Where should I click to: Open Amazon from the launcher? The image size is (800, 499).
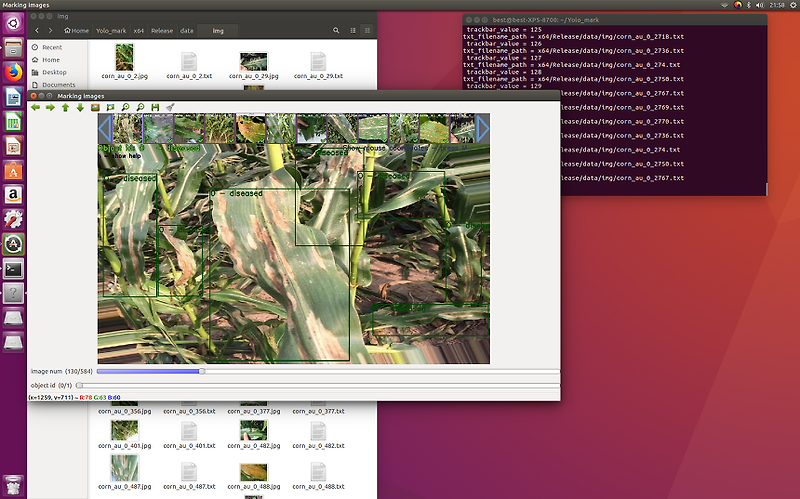(x=13, y=195)
